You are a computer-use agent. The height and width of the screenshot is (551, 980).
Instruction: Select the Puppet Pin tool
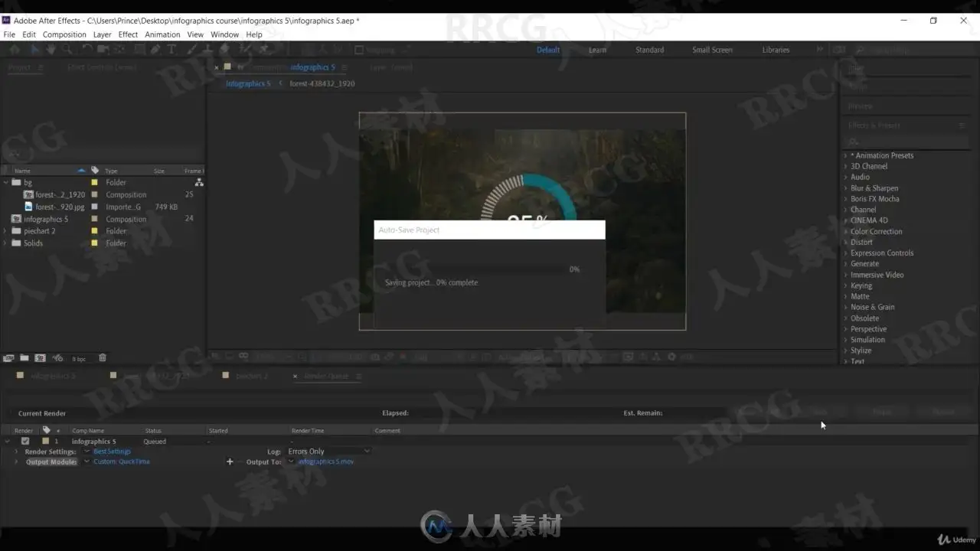coord(264,50)
